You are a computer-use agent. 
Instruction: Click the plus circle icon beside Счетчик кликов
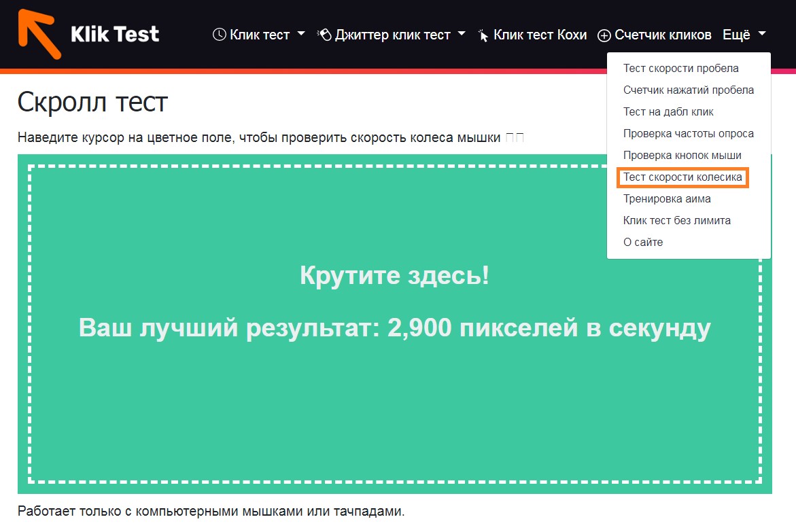604,35
